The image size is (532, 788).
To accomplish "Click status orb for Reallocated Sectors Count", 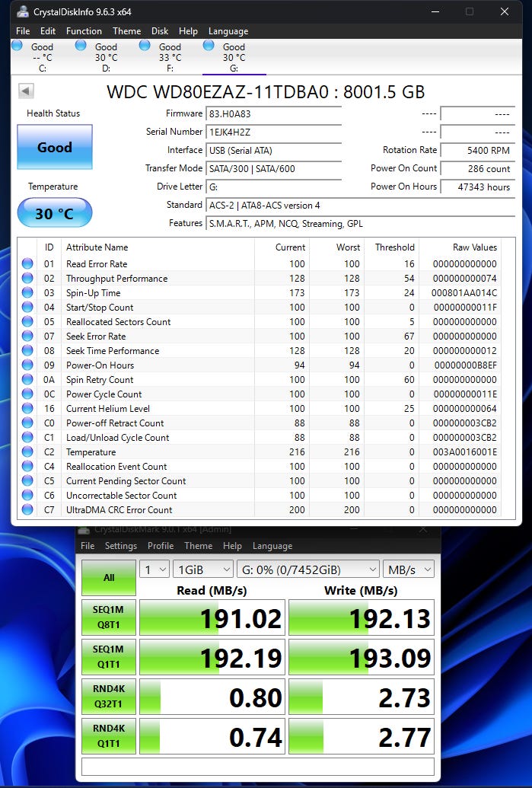I will click(27, 321).
